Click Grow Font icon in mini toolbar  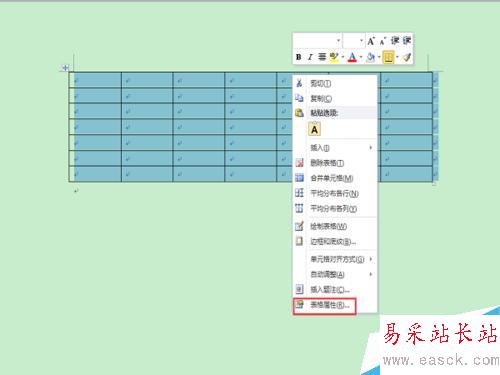tap(371, 41)
